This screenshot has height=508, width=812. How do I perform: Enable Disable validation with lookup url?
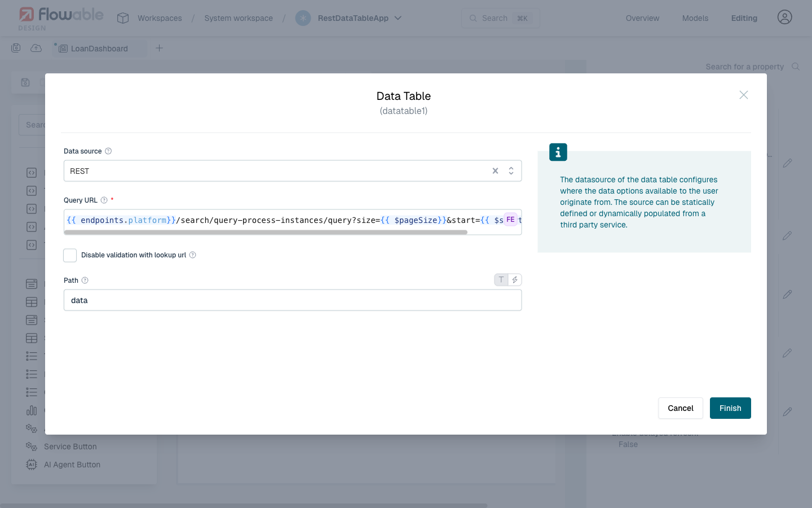pos(69,255)
